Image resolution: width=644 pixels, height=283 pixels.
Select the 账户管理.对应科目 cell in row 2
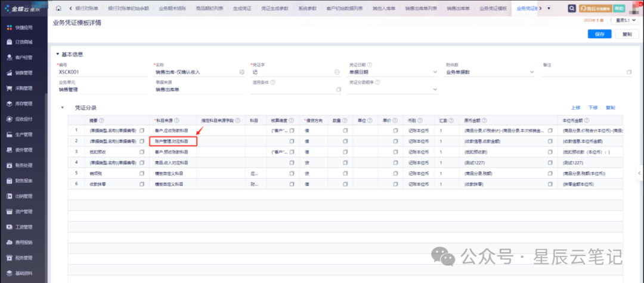coord(173,141)
